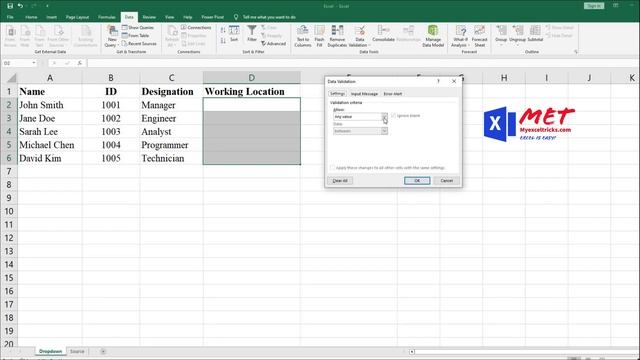
Task: Click the Sort A to Z icon
Action: point(223,30)
